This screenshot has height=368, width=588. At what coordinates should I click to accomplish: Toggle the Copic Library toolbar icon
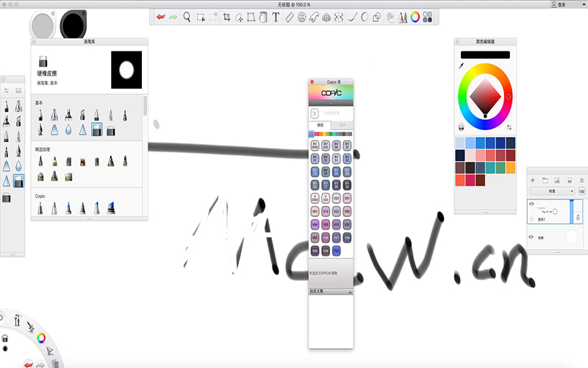[428, 17]
